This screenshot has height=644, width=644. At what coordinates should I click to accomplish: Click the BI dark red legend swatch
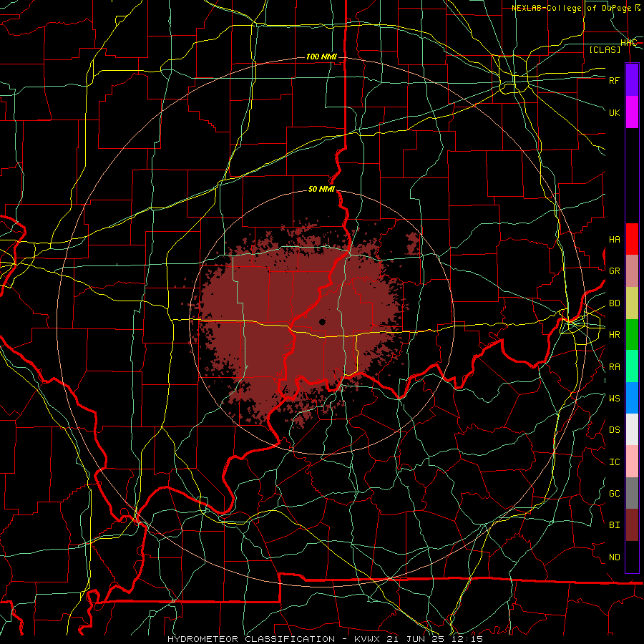point(632,525)
